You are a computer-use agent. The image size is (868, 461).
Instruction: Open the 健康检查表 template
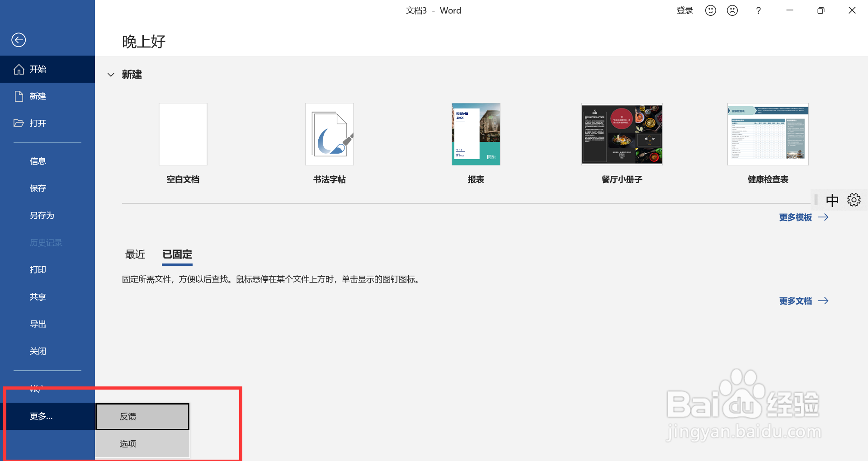click(x=768, y=144)
